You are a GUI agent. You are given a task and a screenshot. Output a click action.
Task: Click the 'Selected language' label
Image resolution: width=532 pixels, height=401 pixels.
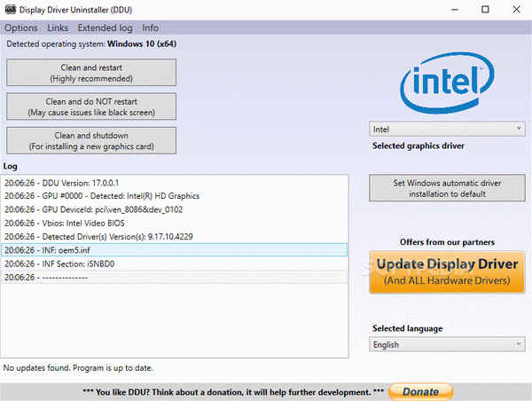[408, 328]
